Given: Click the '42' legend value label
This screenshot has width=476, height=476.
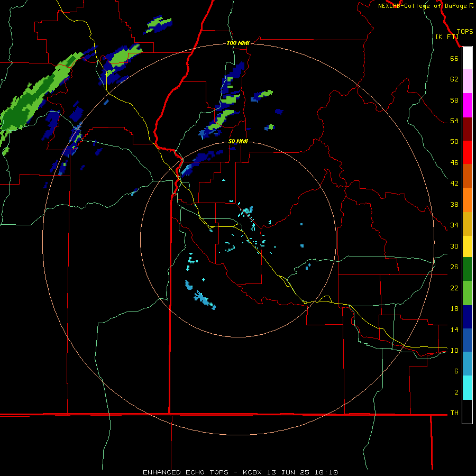Looking at the screenshot, I should pos(454,184).
